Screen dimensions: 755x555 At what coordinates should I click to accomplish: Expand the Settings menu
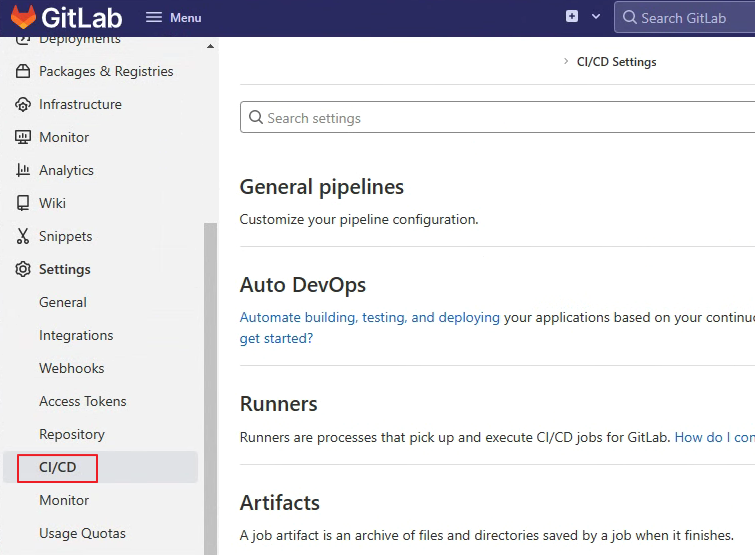(65, 270)
